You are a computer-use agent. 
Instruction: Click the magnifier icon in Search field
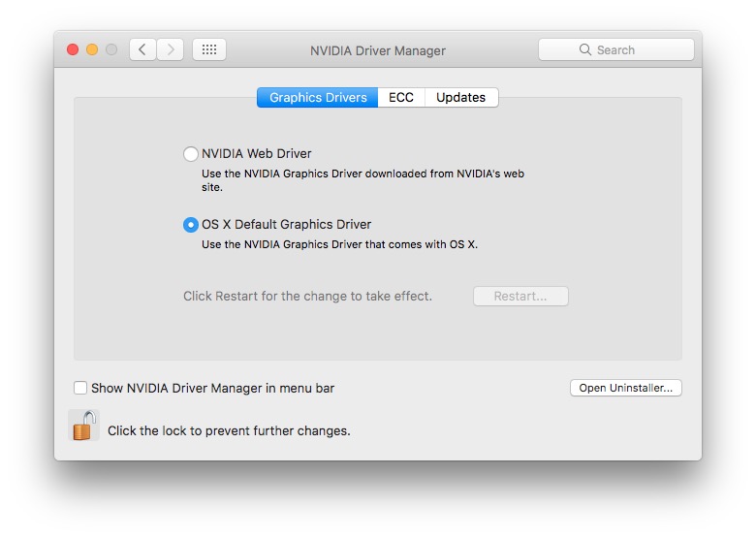[x=585, y=49]
